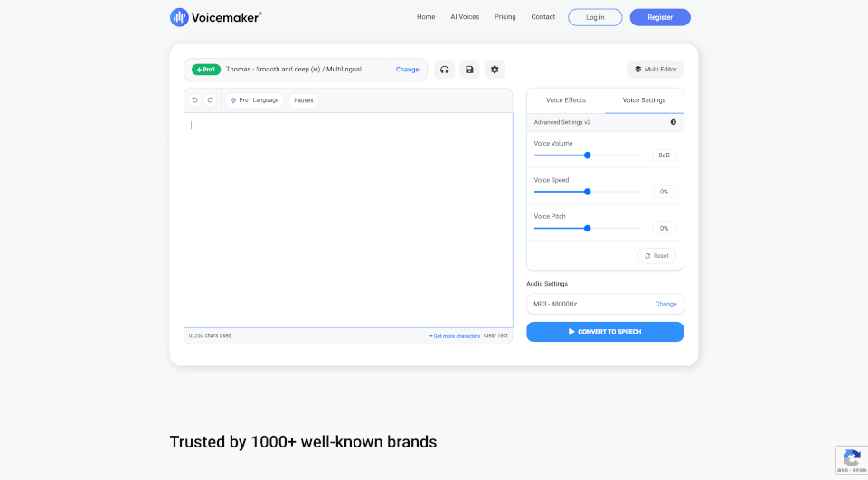Click the reCAPTCHA badge icon
Image resolution: width=868 pixels, height=480 pixels.
(851, 458)
